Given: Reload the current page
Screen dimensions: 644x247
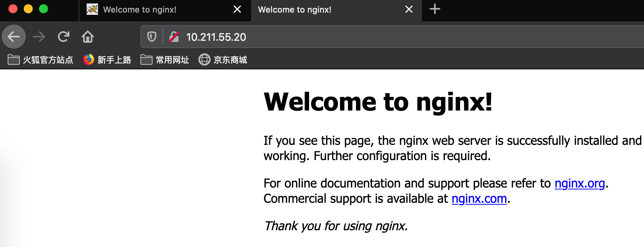Looking at the screenshot, I should click(x=63, y=37).
